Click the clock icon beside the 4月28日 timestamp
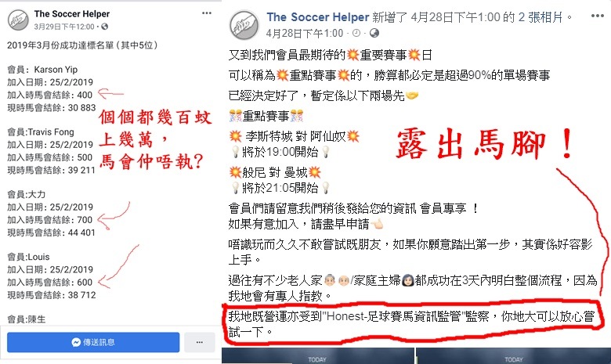Screen dimensions: 611x364 coord(356,33)
